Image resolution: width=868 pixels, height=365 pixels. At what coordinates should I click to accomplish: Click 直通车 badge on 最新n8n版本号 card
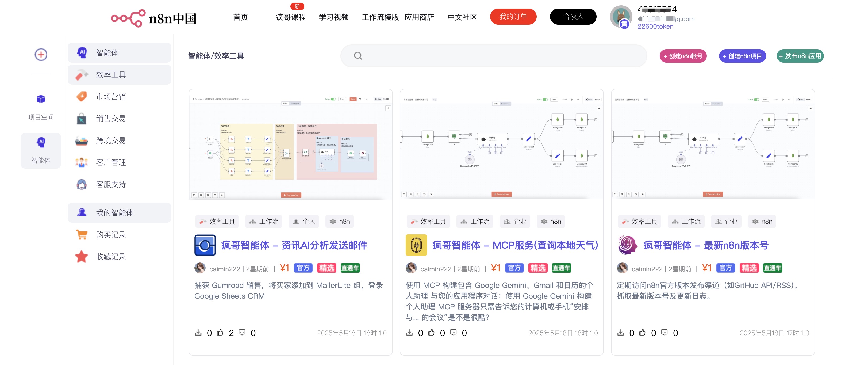[773, 268]
